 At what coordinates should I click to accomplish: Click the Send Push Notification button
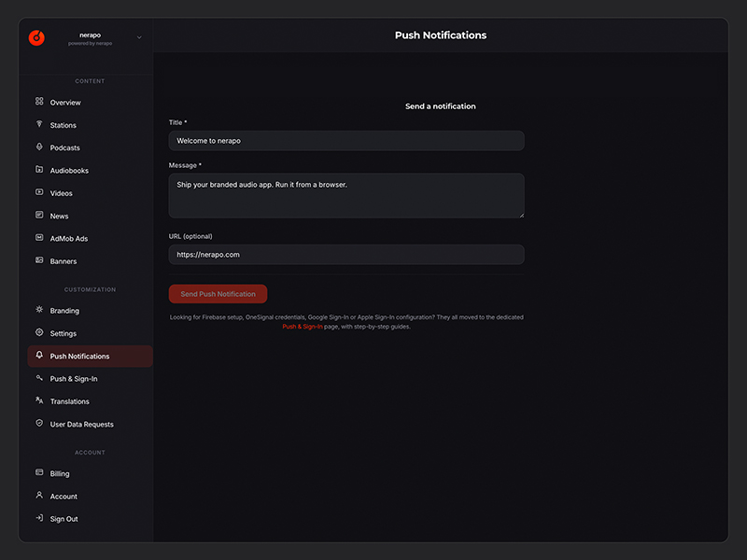pyautogui.click(x=218, y=294)
